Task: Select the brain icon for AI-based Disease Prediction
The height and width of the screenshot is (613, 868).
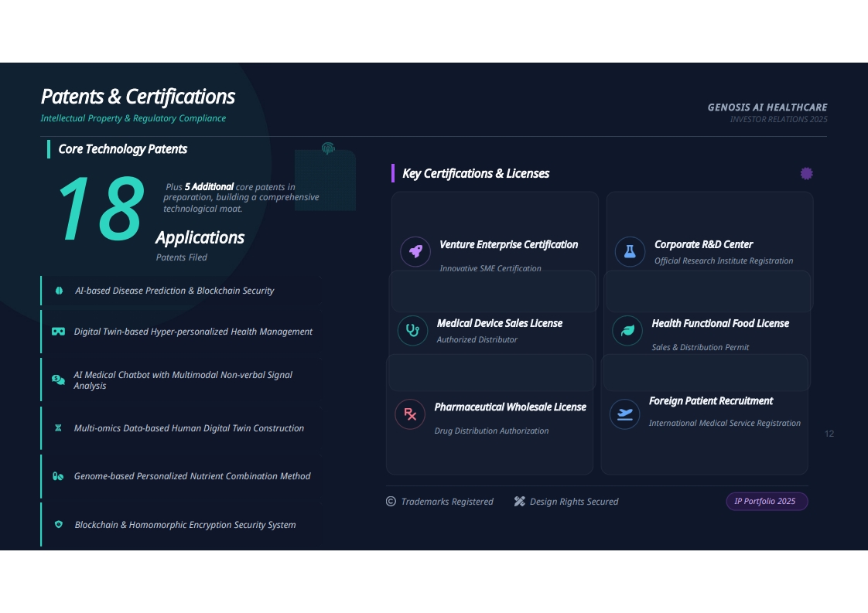Action: [60, 291]
